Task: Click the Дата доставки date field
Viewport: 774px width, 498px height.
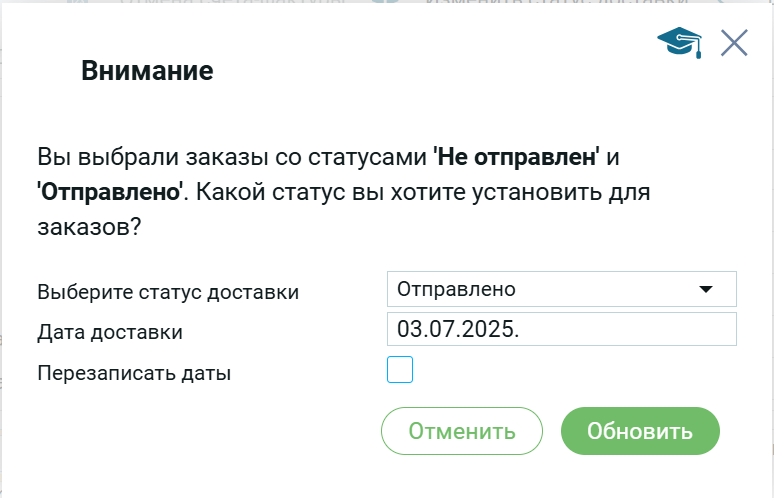Action: pyautogui.click(x=561, y=329)
